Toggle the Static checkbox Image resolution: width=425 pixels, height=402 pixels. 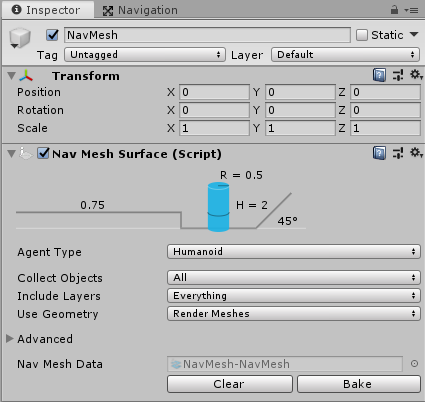tap(362, 35)
